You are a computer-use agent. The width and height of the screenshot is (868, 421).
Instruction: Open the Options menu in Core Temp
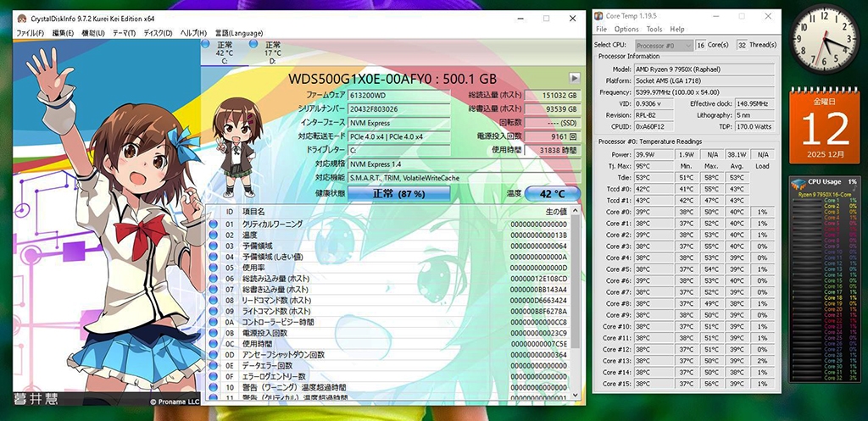(626, 29)
